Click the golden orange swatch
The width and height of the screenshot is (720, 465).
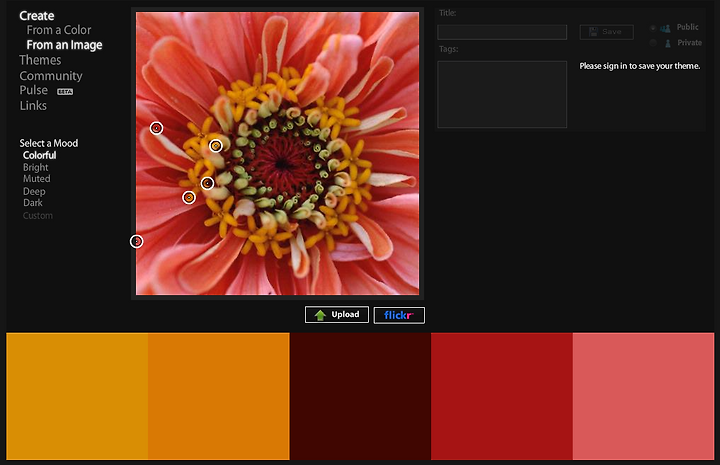77,396
